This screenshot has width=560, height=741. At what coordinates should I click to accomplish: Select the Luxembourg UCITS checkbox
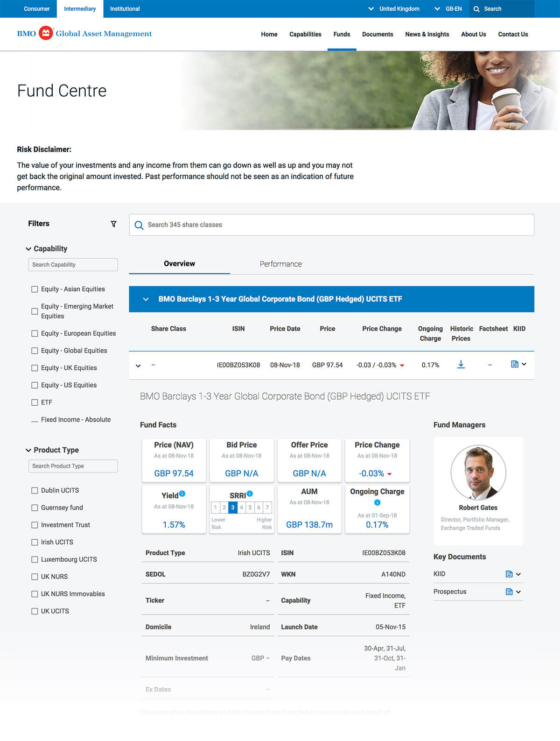[x=35, y=559]
